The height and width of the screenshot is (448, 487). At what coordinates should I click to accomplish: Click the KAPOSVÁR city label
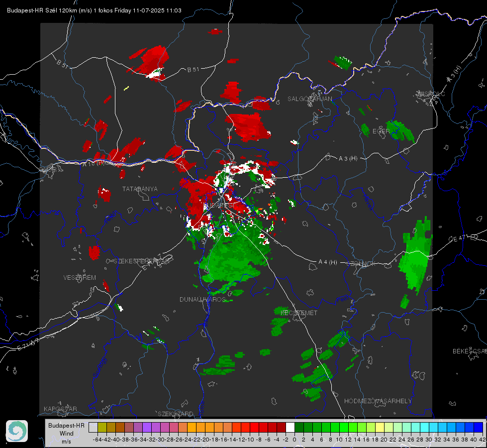tap(60, 409)
